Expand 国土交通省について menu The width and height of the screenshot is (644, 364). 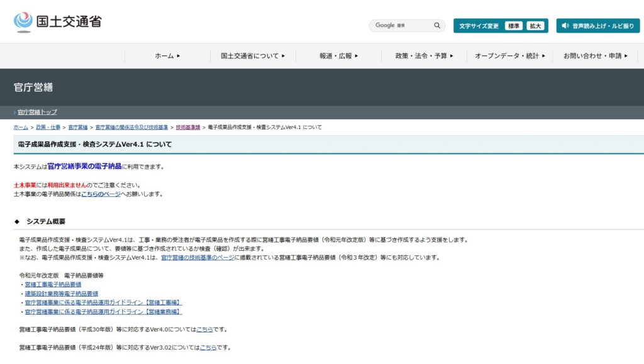click(x=253, y=56)
